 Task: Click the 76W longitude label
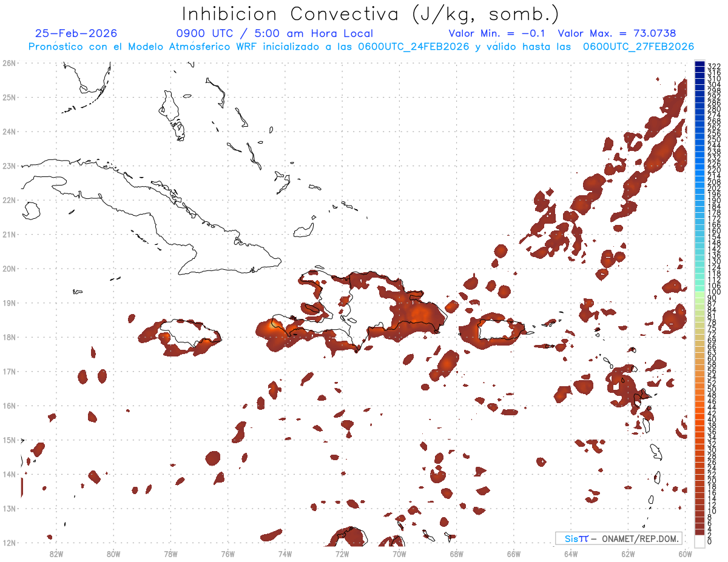228,554
